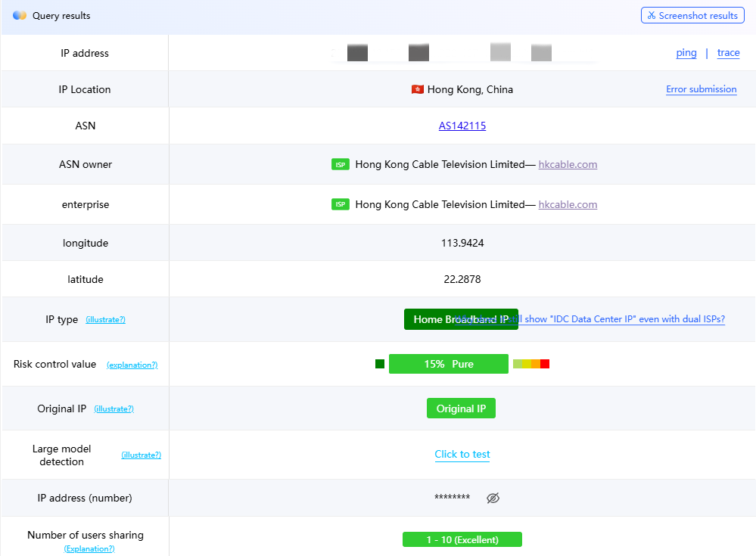
Task: Click the Original IP green badge
Action: pyautogui.click(x=461, y=408)
